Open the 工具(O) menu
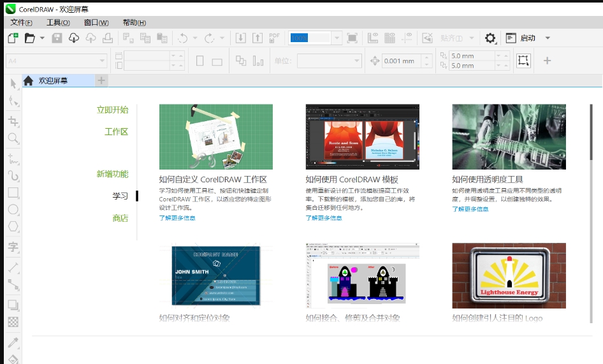This screenshot has width=603, height=364. coord(58,23)
